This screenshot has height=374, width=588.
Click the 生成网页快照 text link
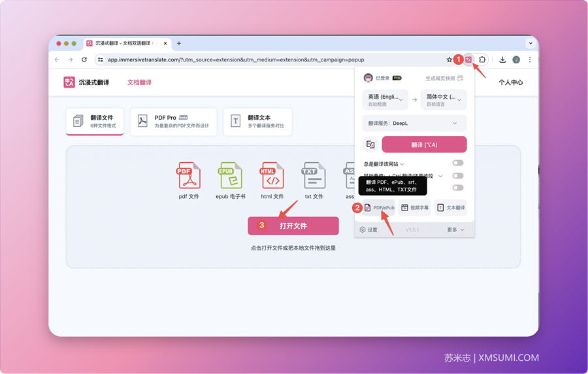point(440,78)
